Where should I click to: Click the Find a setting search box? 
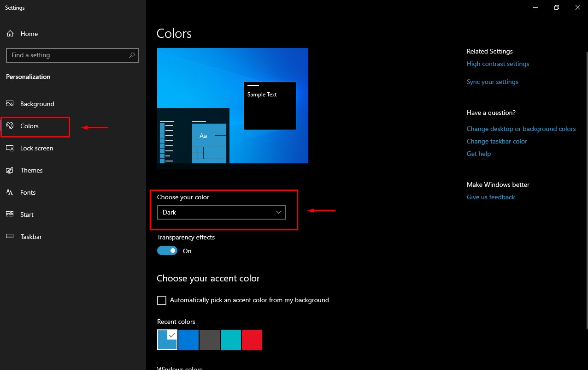65,55
